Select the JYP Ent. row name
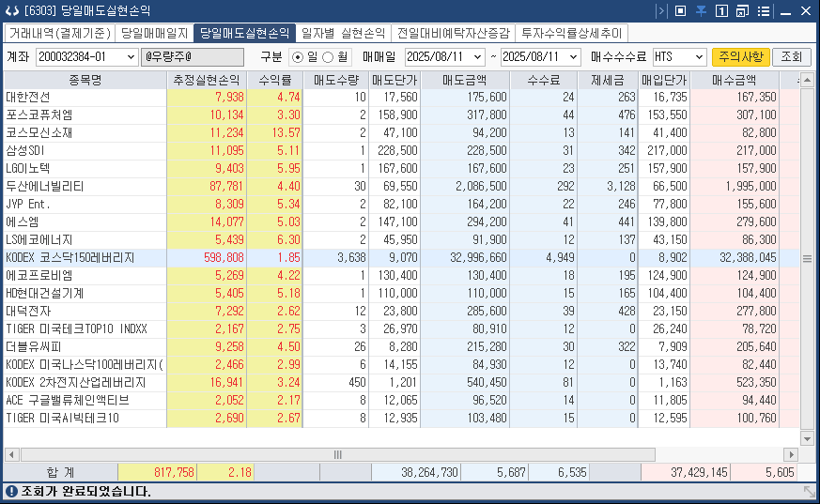The image size is (820, 504). [28, 205]
